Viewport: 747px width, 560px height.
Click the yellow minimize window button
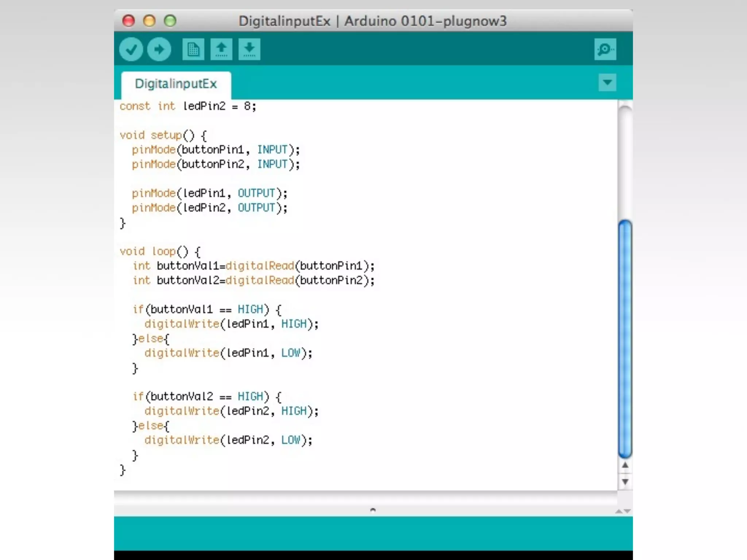149,21
